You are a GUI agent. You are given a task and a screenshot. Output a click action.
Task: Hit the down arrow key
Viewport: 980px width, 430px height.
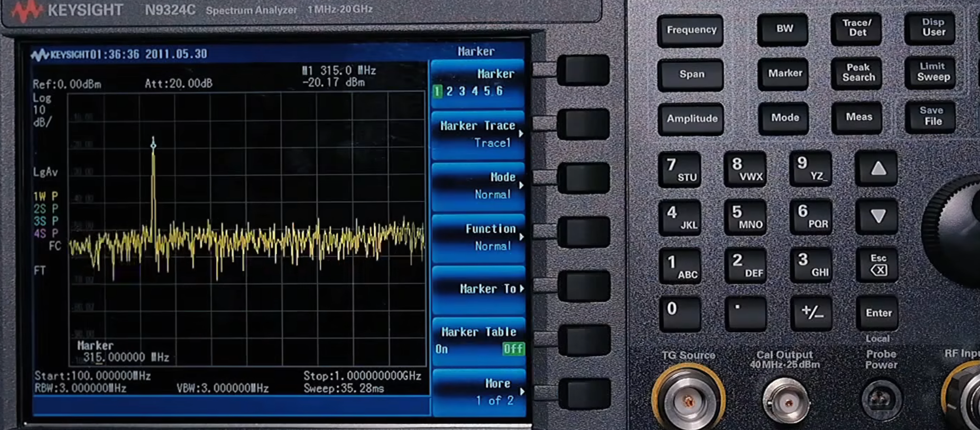877,216
